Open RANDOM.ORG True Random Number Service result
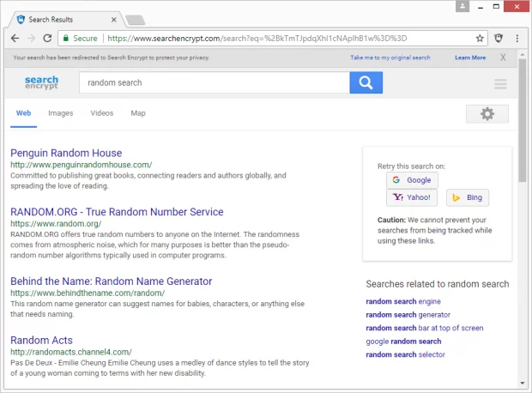The width and height of the screenshot is (532, 393). pyautogui.click(x=117, y=212)
